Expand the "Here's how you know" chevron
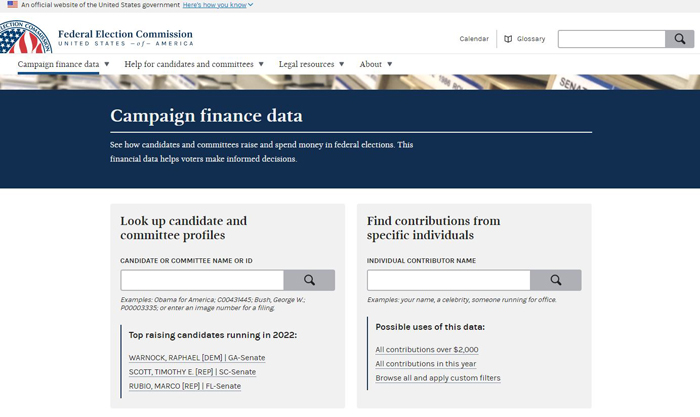Screen dimensions: 700x417 click(250, 5)
